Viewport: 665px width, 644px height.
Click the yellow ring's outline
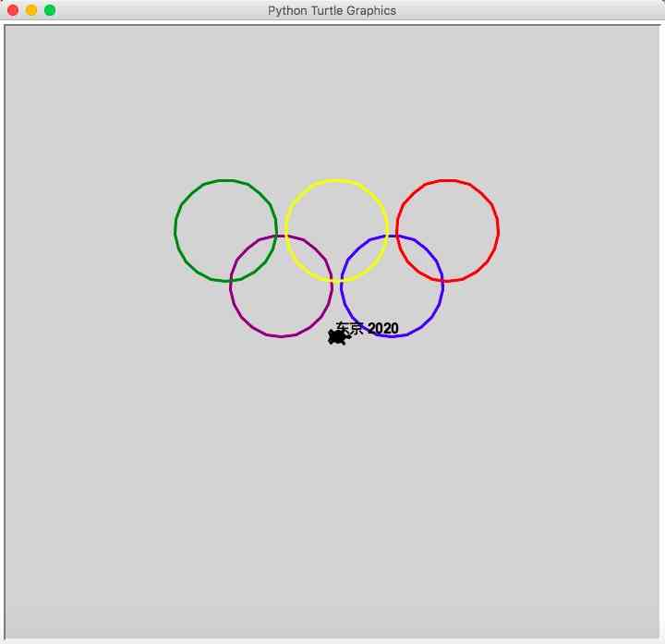[337, 181]
